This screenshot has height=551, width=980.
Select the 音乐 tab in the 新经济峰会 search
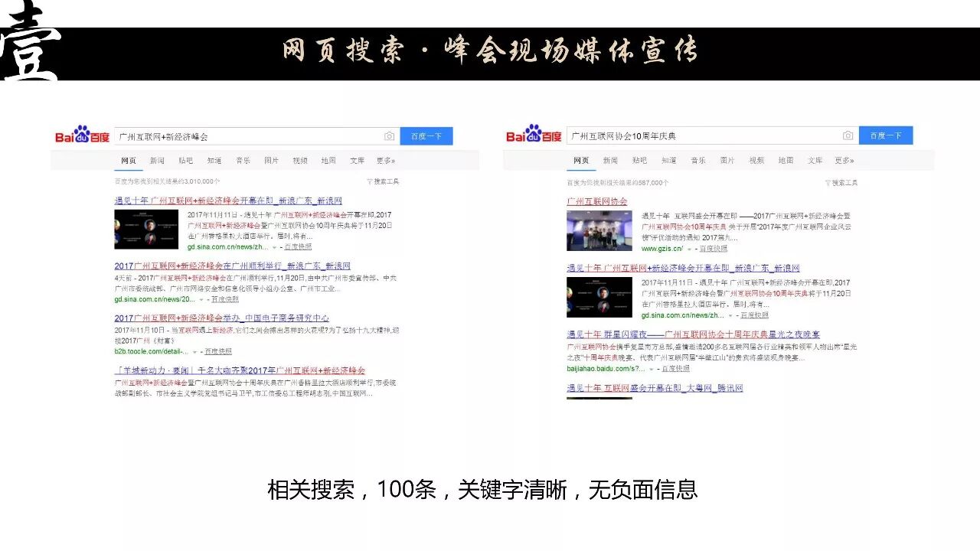point(243,161)
